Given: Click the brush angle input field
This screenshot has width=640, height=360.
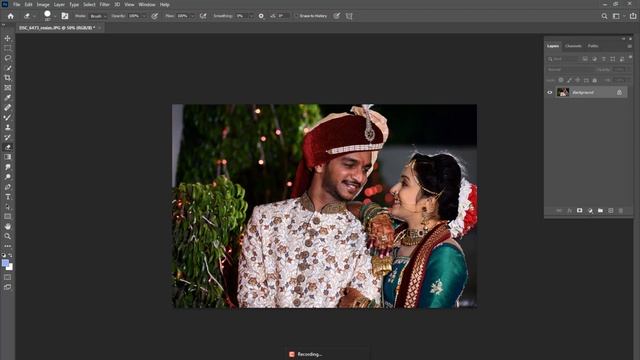Looking at the screenshot, I should click(x=284, y=16).
